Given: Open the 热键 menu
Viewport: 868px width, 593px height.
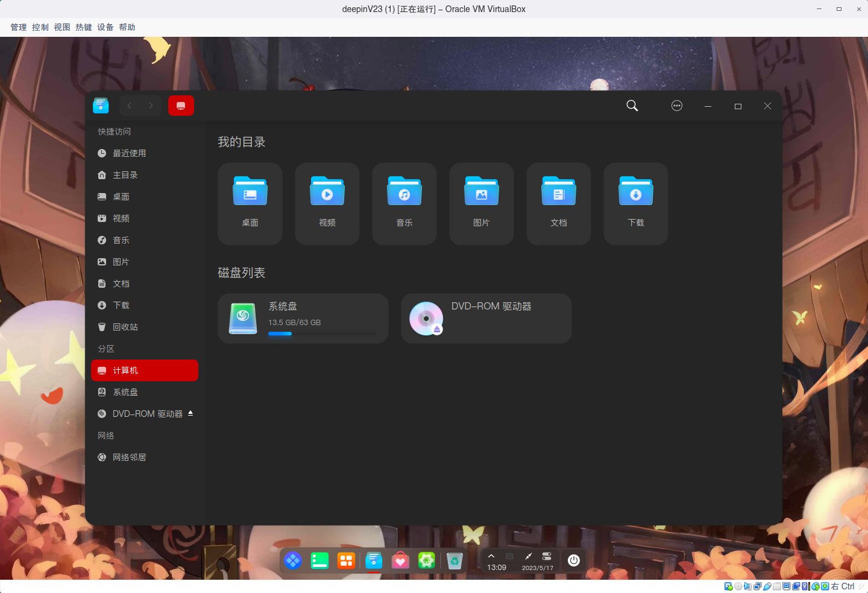Looking at the screenshot, I should (84, 27).
